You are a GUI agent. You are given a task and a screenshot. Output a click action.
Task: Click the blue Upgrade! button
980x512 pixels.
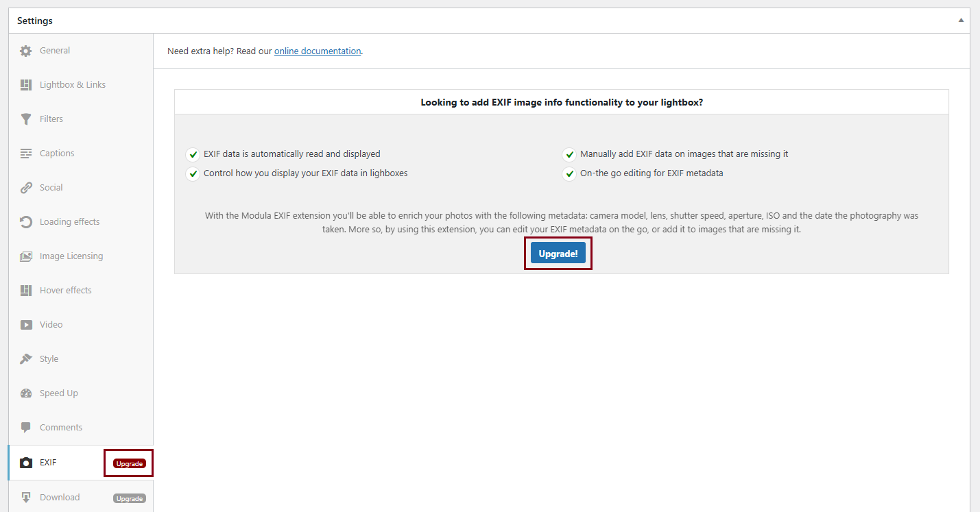558,254
